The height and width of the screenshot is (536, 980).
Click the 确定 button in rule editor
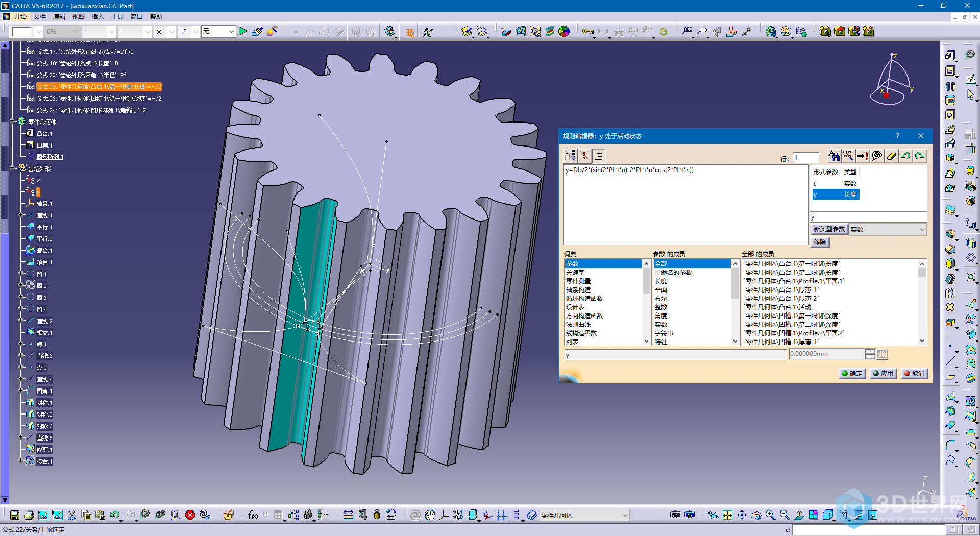click(852, 374)
